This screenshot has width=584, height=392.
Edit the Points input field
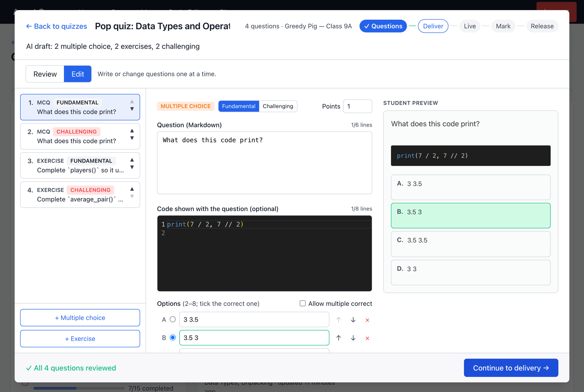[x=357, y=106]
